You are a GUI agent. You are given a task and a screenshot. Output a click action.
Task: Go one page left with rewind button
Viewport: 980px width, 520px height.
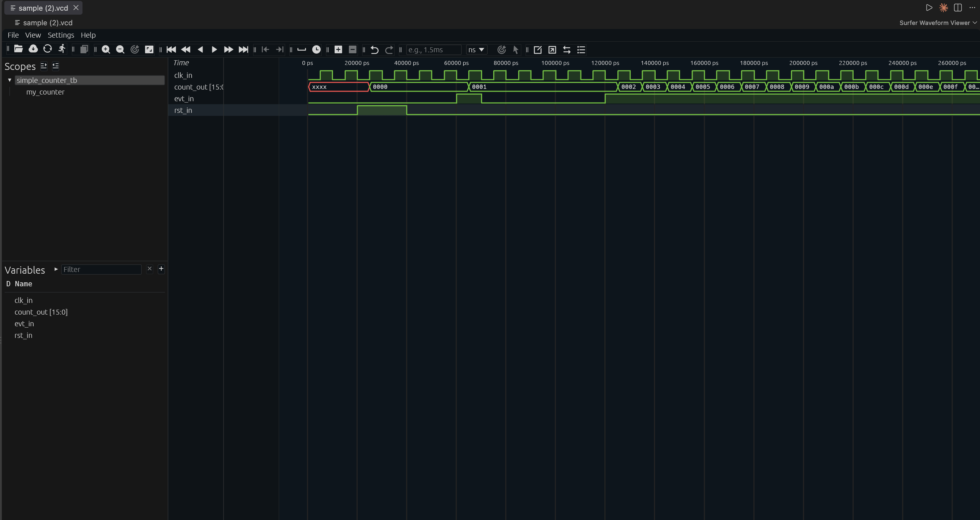pos(186,50)
